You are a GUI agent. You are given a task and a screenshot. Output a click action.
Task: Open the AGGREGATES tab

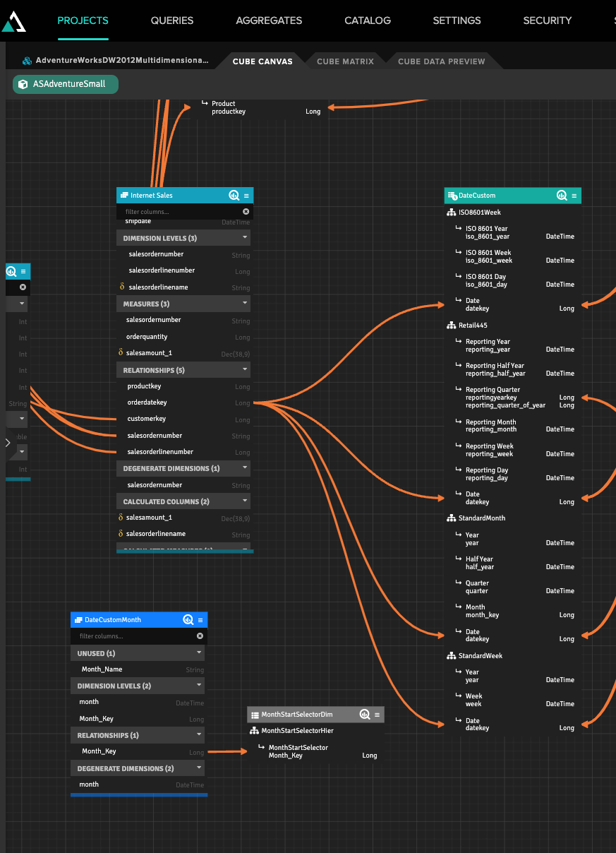pyautogui.click(x=269, y=20)
